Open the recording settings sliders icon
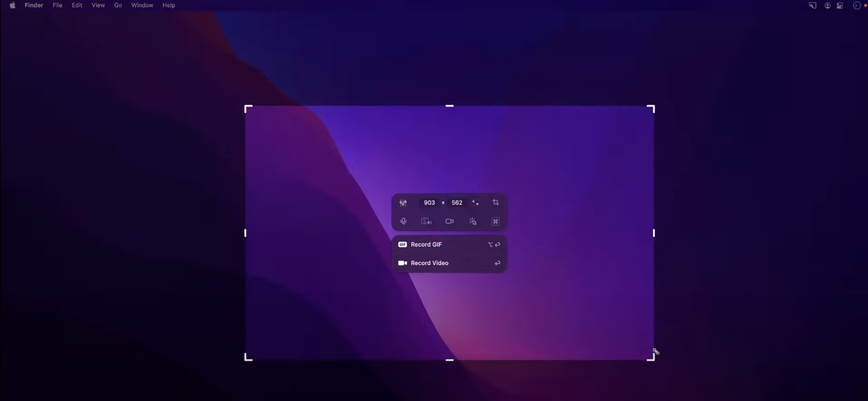The image size is (868, 401). [403, 203]
